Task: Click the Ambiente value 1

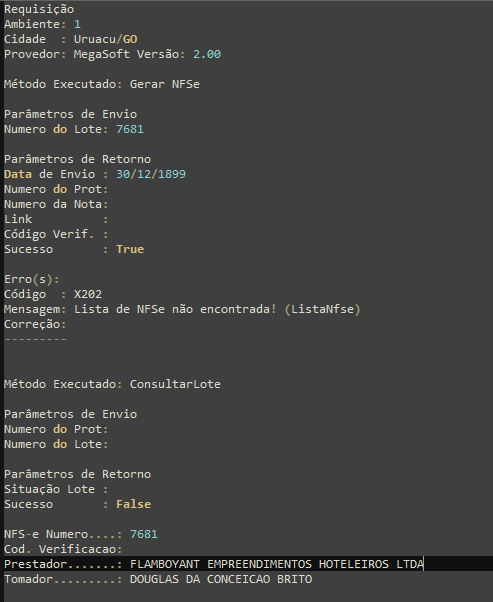Action: [77, 24]
